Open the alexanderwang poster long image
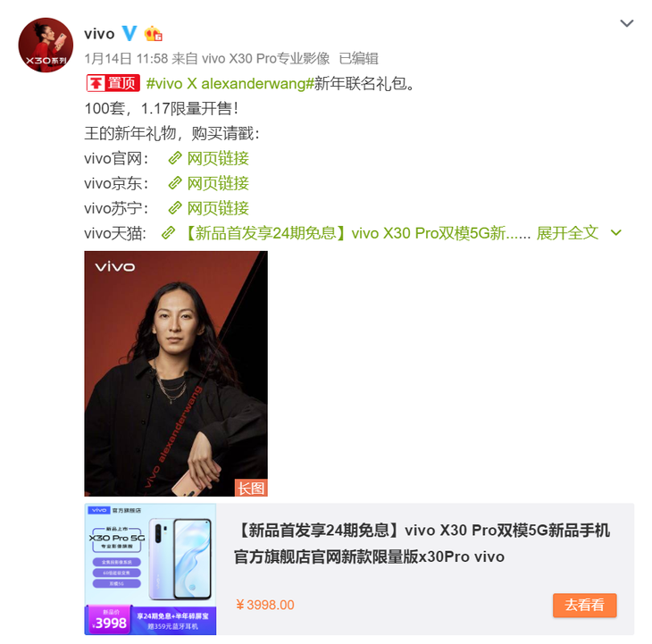652x644 pixels. [176, 373]
